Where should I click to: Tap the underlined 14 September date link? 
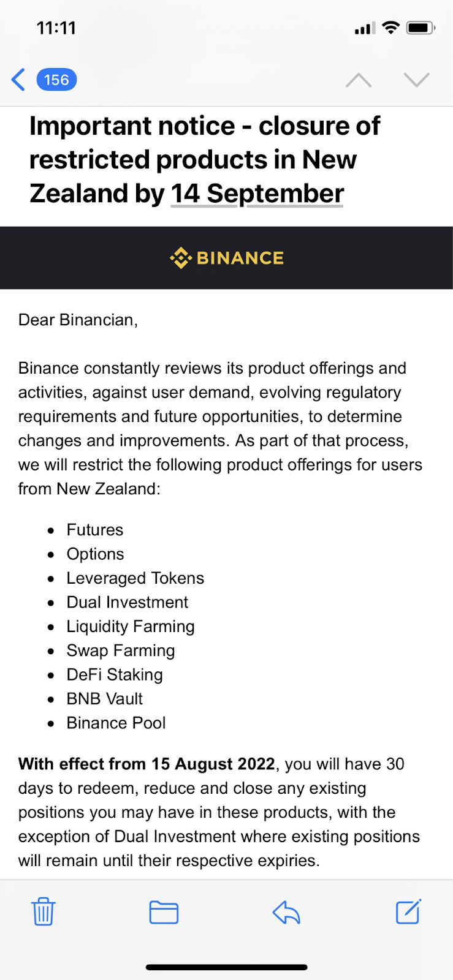click(257, 194)
